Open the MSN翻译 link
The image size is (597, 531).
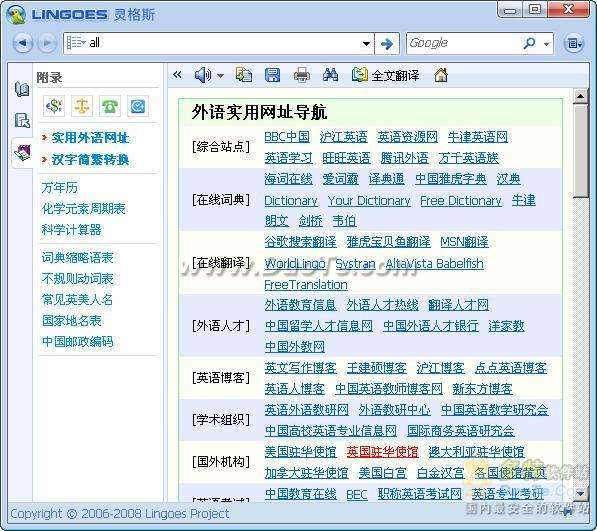click(464, 242)
